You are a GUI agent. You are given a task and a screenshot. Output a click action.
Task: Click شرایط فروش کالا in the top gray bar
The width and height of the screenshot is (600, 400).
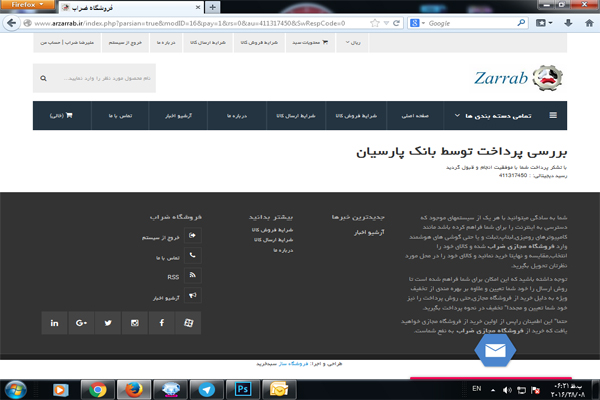point(259,42)
